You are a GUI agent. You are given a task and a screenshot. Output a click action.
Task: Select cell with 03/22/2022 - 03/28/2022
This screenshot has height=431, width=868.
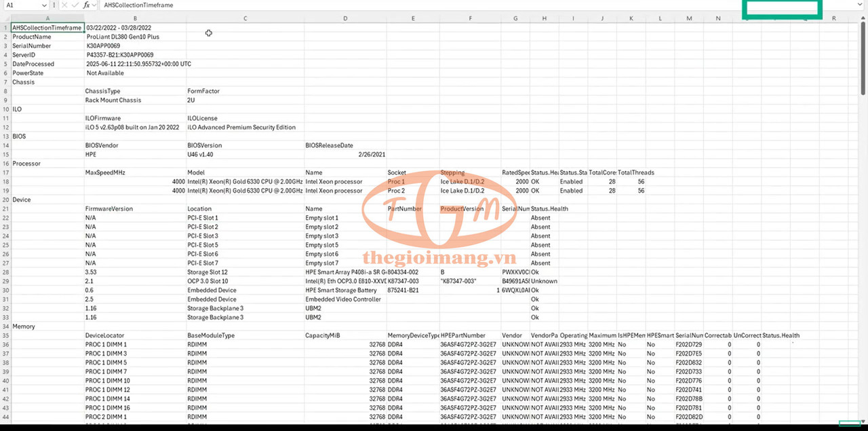click(135, 28)
